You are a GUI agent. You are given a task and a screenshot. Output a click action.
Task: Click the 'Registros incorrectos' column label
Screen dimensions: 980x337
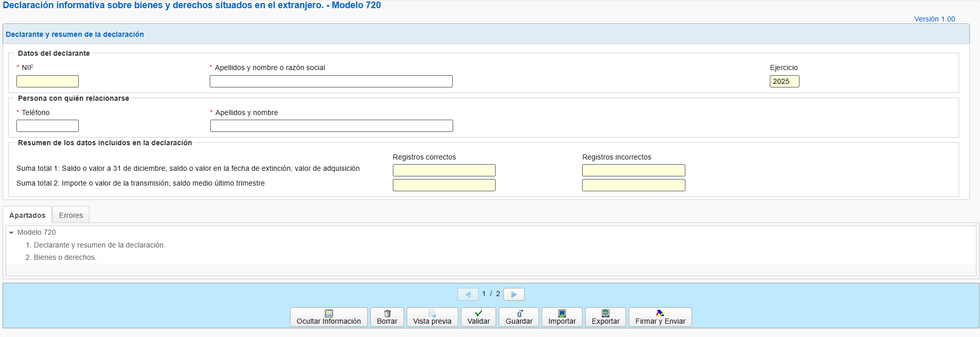(x=616, y=157)
